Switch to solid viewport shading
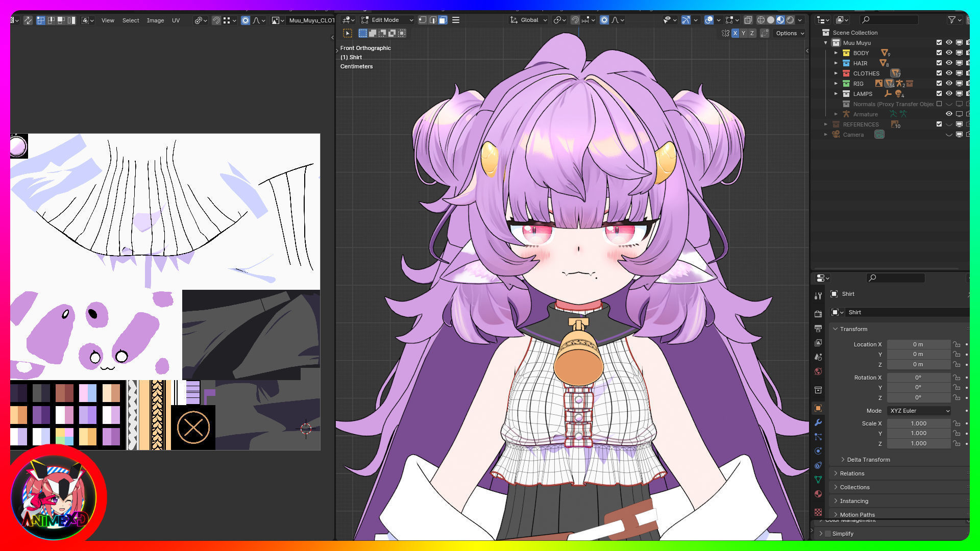Screen dimensions: 980x551 click(x=771, y=20)
